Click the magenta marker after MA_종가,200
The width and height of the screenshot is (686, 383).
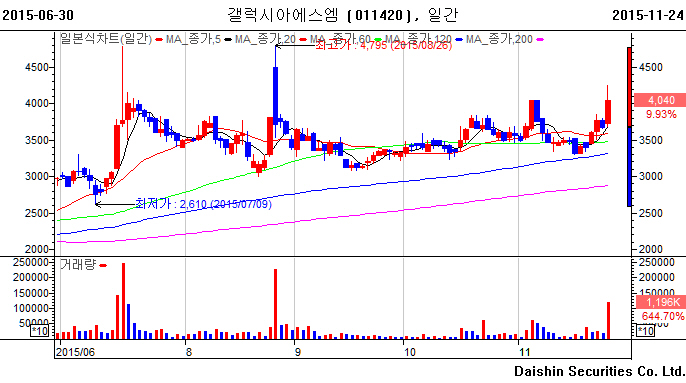pyautogui.click(x=540, y=39)
